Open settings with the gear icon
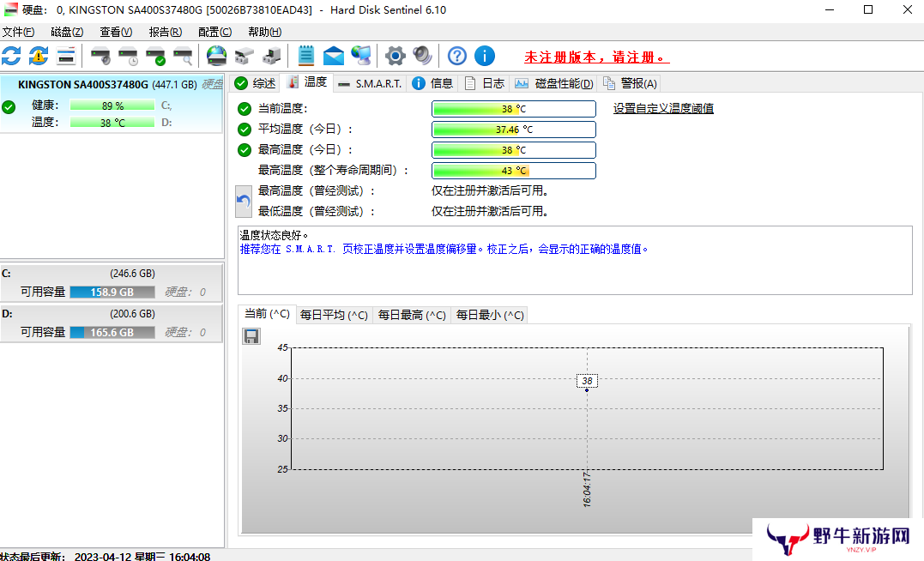This screenshot has width=924, height=561. coord(395,56)
